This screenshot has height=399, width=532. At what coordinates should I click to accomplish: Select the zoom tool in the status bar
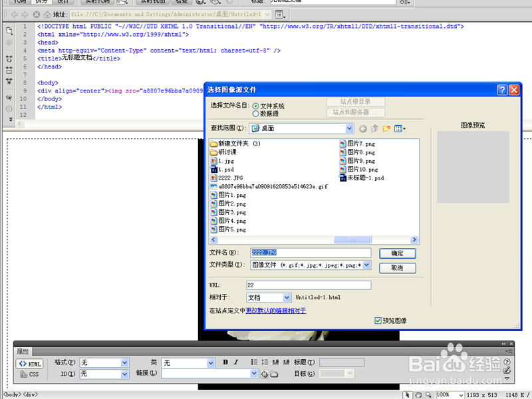(x=429, y=395)
